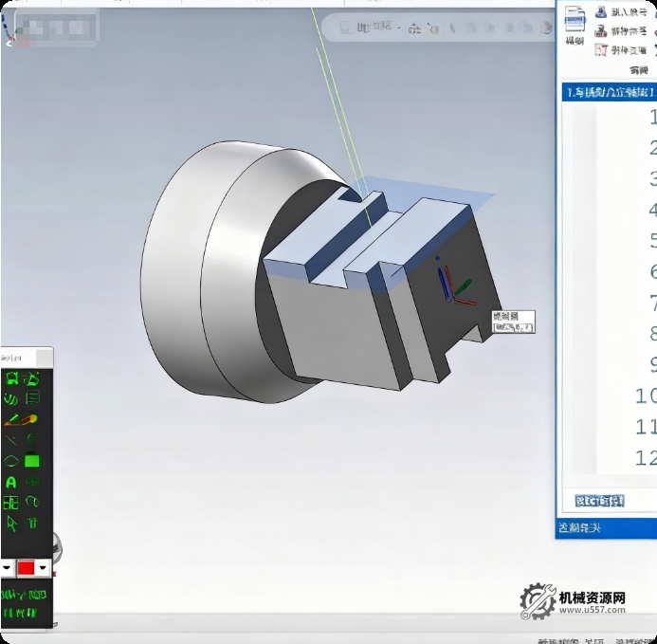Click first command with icon in right ribbon
Viewport: 657px width, 644px height.
(621, 11)
